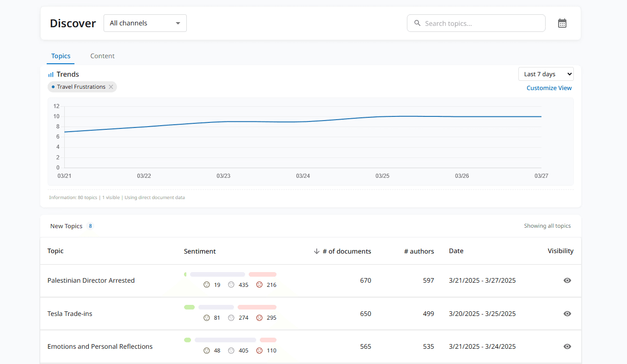Switch to the Content tab
This screenshot has height=364, width=627.
tap(102, 56)
